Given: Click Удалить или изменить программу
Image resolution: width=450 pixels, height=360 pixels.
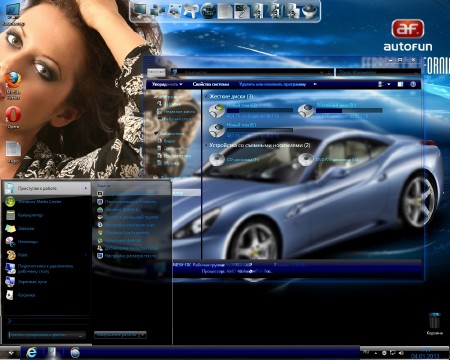Looking at the screenshot, I should [272, 84].
